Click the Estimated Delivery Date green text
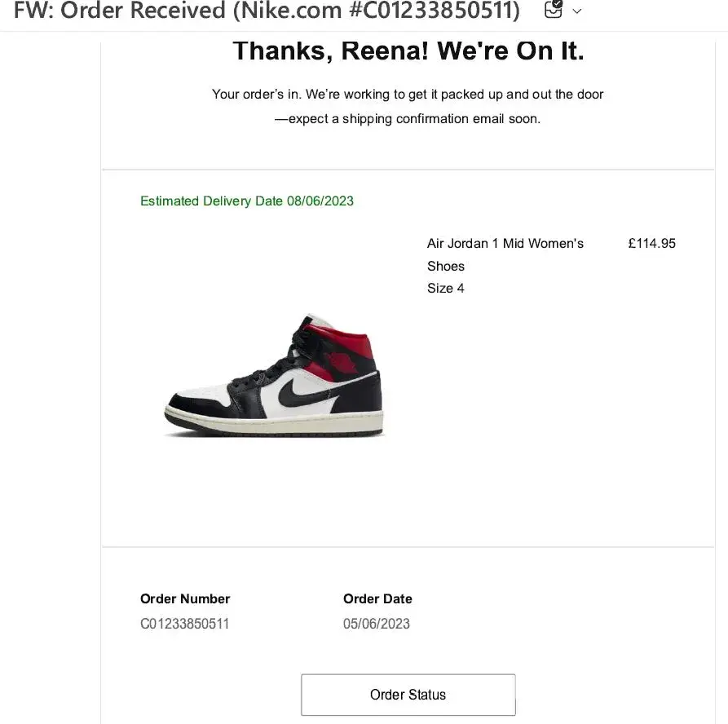The image size is (728, 724). (247, 201)
